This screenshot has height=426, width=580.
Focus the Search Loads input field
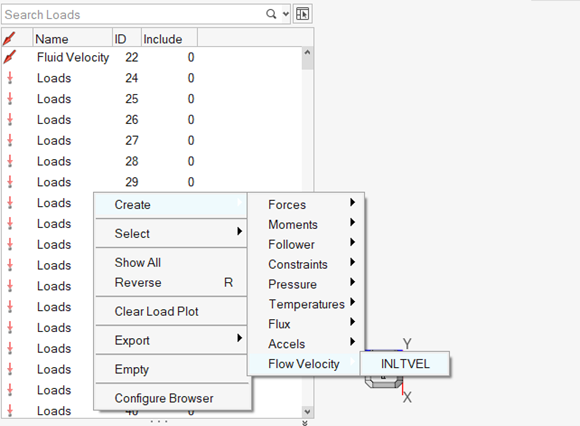tap(133, 14)
